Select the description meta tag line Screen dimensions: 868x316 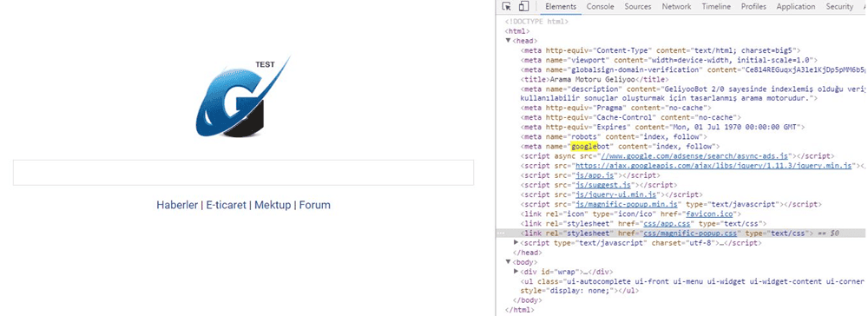[x=693, y=94]
